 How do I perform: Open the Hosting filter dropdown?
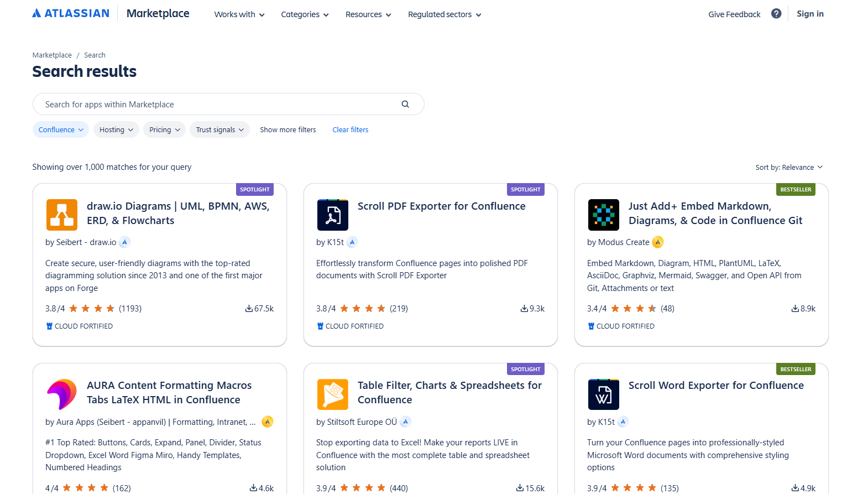pos(116,129)
